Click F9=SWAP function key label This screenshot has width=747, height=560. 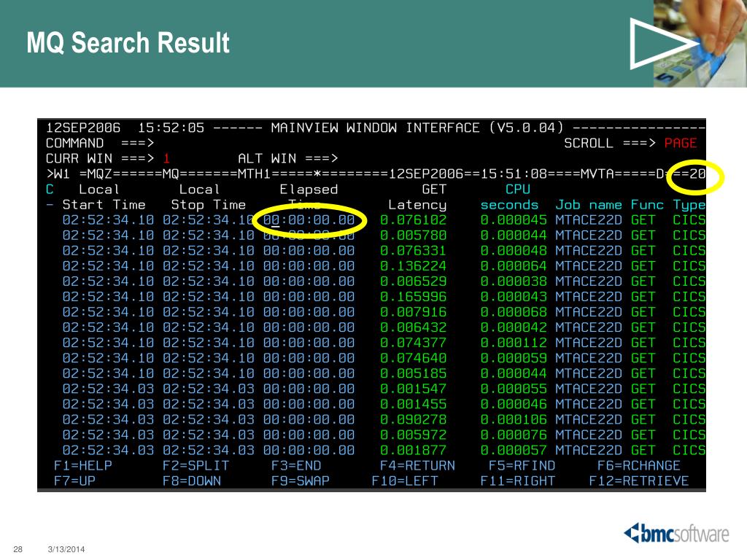coord(300,481)
